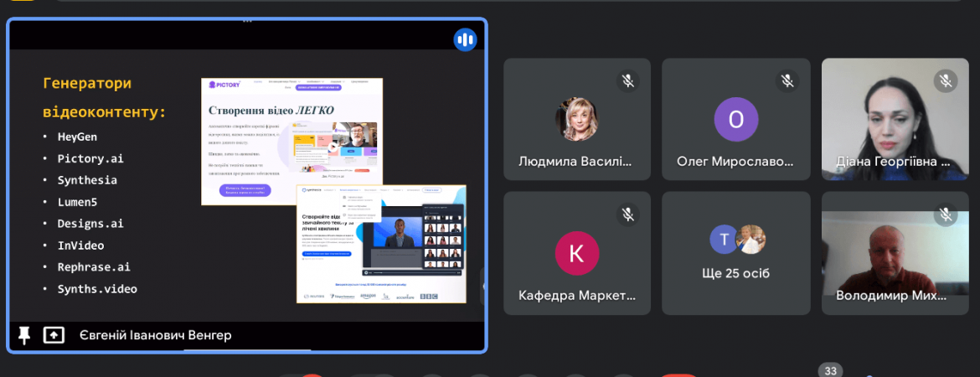Click muted microphone icon on Людмила's tile
The width and height of the screenshot is (980, 377).
(628, 80)
